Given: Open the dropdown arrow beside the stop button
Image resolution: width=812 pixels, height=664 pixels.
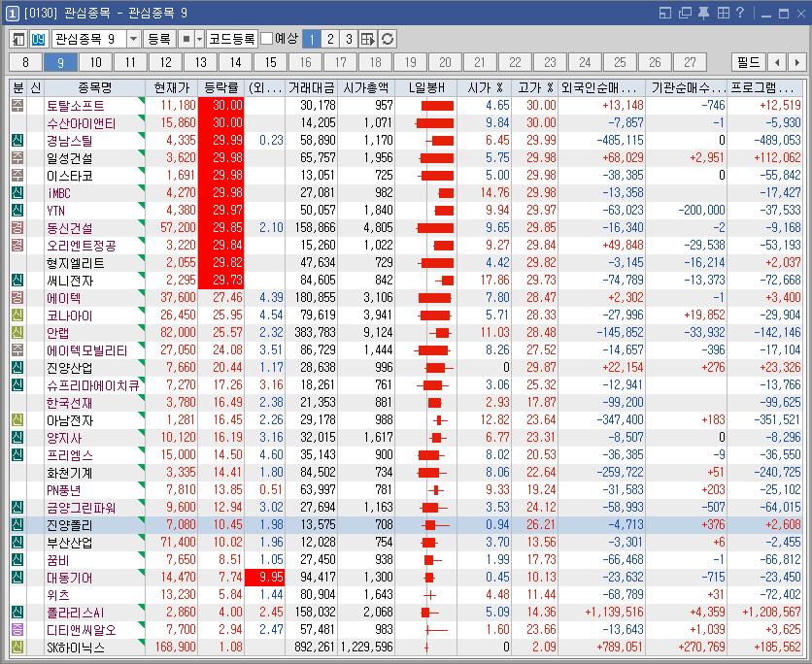Looking at the screenshot, I should tap(199, 40).
